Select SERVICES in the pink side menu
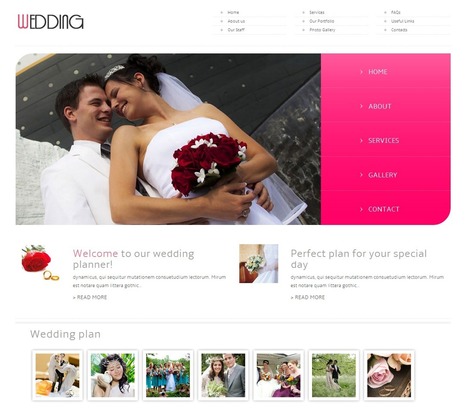Image resolution: width=467 pixels, height=411 pixels. (383, 141)
